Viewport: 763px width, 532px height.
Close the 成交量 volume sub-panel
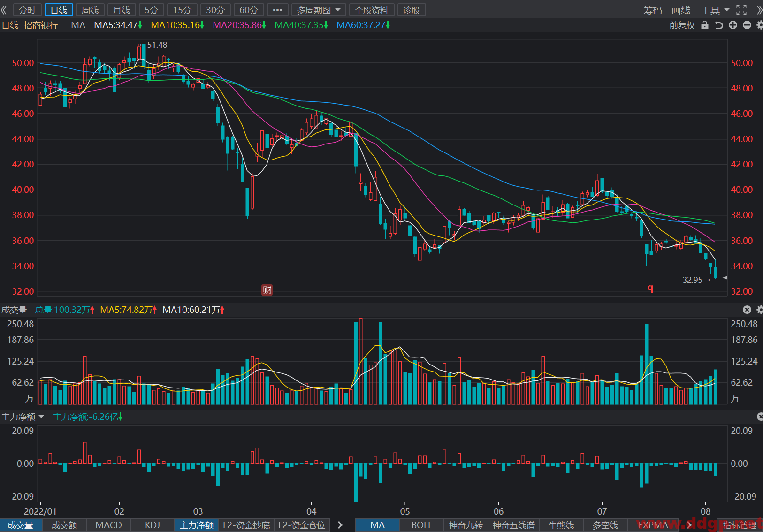747,310
